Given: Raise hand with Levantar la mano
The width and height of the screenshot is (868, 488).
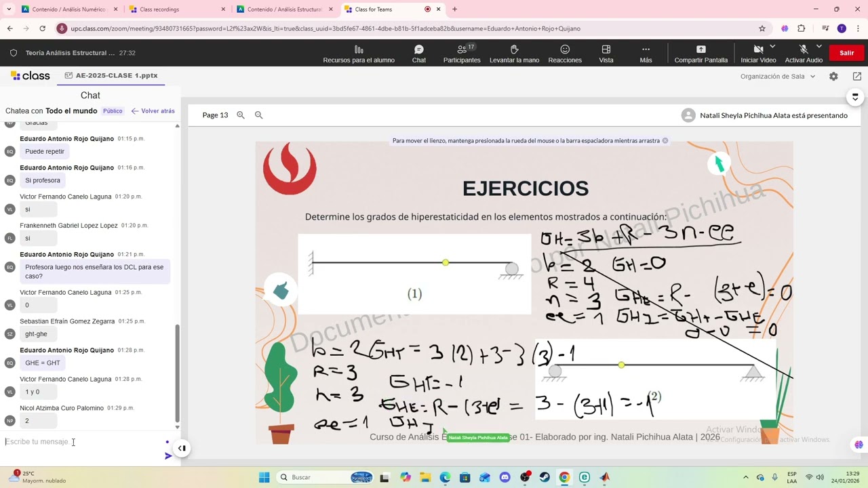Looking at the screenshot, I should 514,54.
